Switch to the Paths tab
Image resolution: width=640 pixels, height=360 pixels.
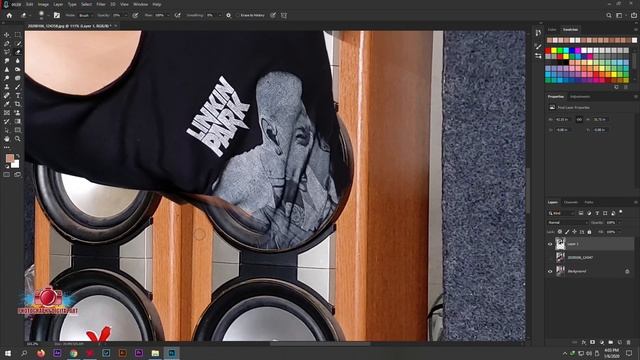tap(589, 202)
